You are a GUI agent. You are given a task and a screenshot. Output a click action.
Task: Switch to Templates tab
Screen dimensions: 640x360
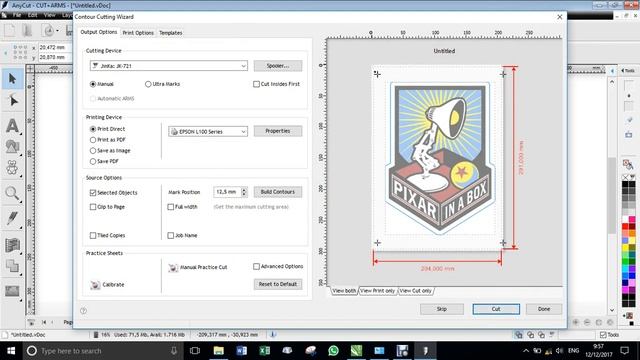171,33
